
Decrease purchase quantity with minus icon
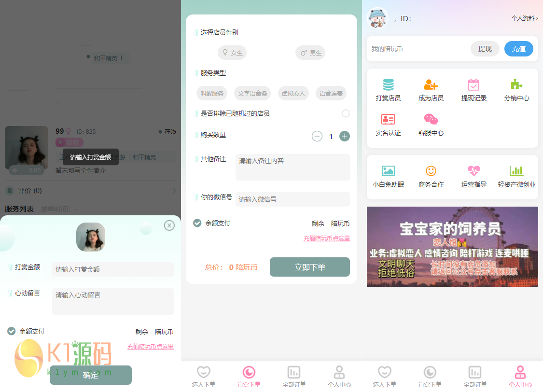(317, 136)
